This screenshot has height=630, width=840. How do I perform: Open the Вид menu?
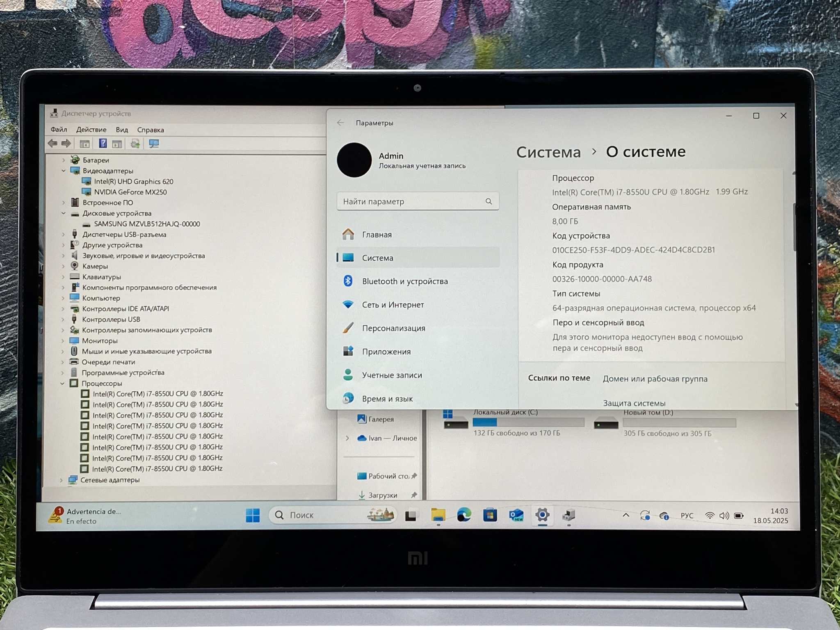(122, 130)
